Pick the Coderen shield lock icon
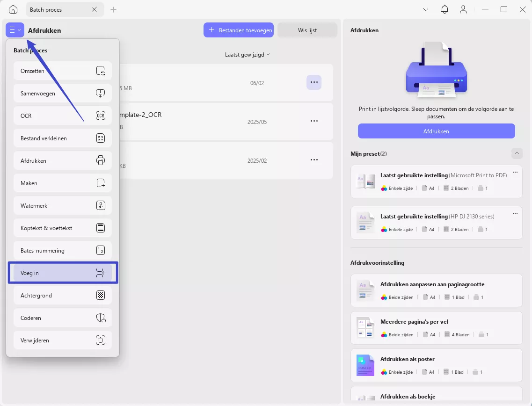532x406 pixels. coord(101,318)
